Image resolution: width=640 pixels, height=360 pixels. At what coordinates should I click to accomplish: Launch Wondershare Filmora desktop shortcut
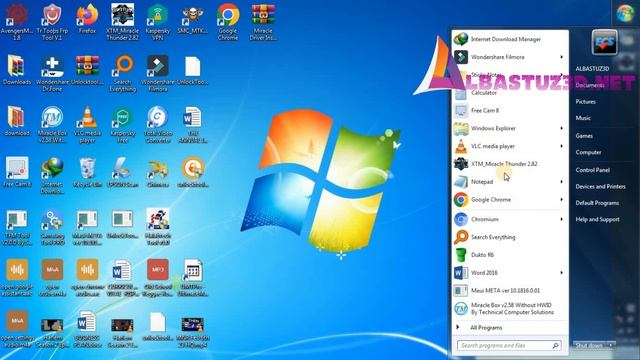click(158, 73)
